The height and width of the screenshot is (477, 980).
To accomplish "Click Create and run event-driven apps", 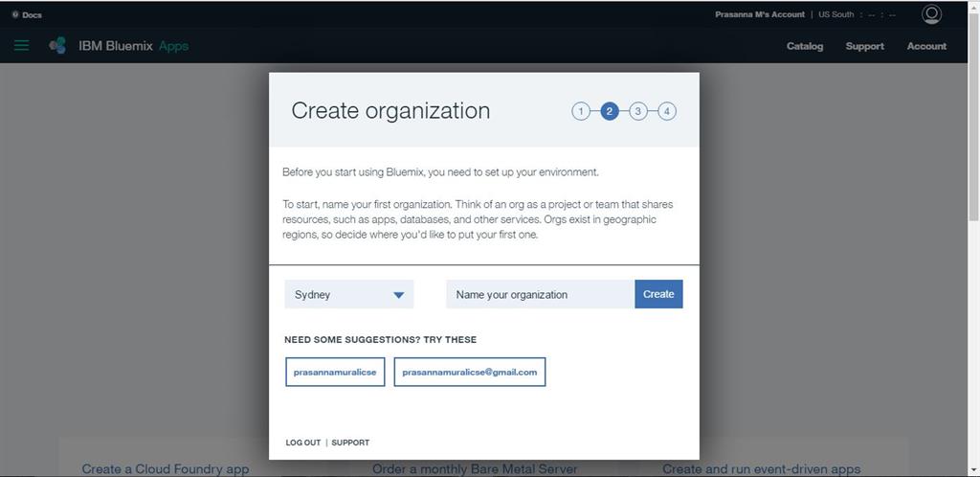I will (761, 469).
